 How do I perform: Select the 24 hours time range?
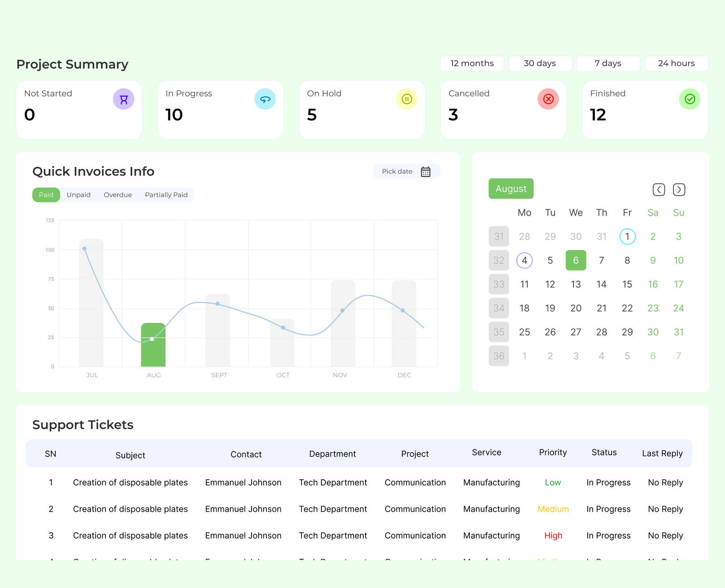676,63
